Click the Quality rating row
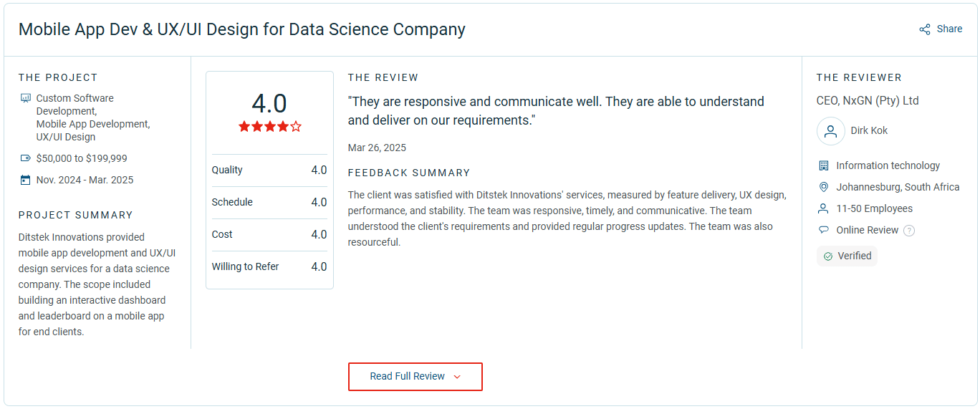The image size is (980, 409). (x=269, y=170)
